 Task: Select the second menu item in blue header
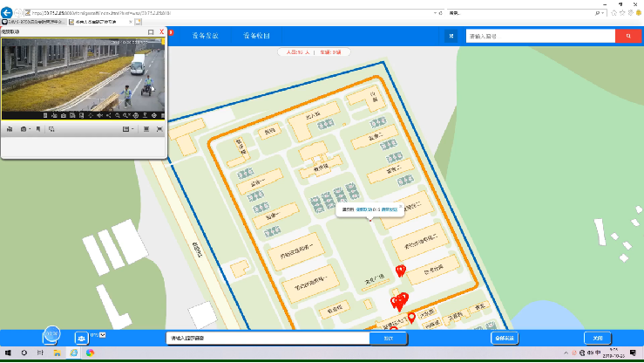coord(256,36)
